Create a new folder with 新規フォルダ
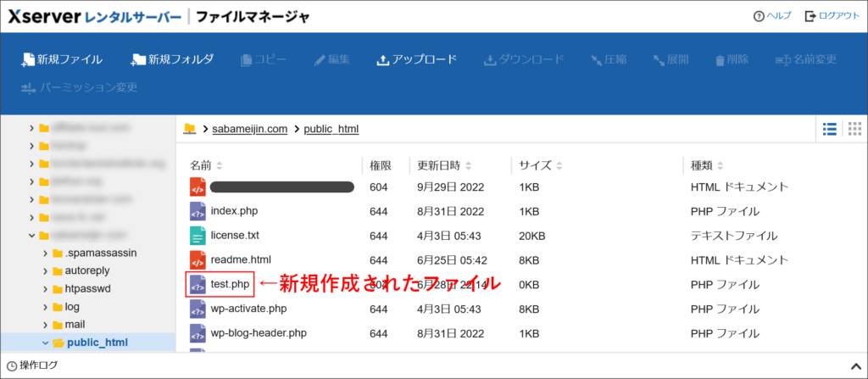This screenshot has width=868, height=379. (x=172, y=59)
